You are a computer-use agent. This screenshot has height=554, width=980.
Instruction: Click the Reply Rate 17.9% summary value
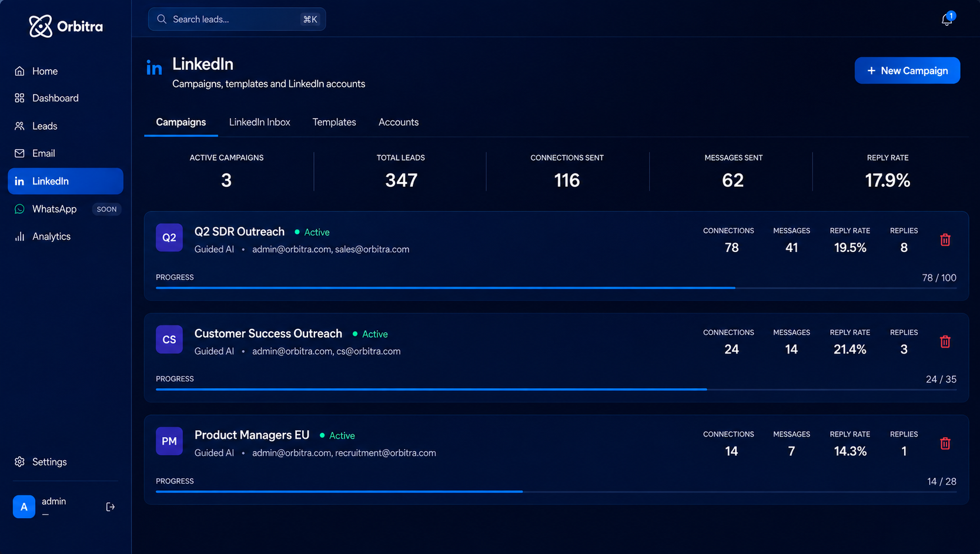tap(888, 180)
